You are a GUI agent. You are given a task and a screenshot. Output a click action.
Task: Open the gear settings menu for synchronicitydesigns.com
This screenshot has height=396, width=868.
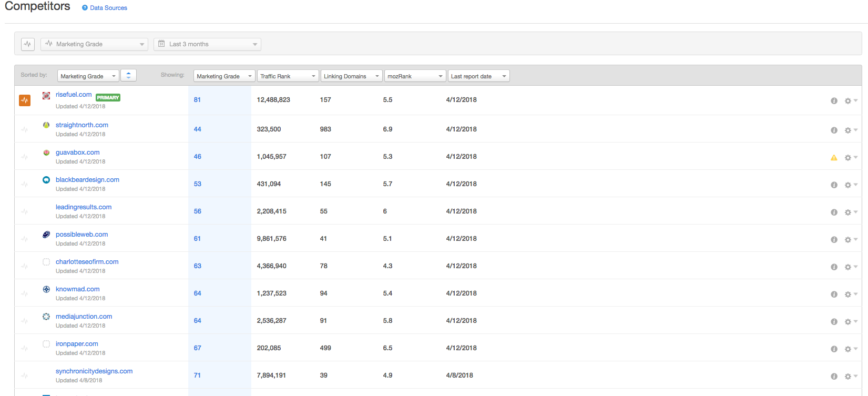coord(851,377)
